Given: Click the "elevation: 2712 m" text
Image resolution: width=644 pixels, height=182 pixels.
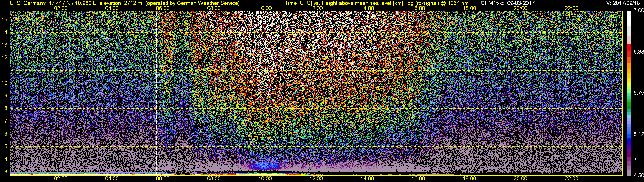Looking at the screenshot, I should coord(121,3).
